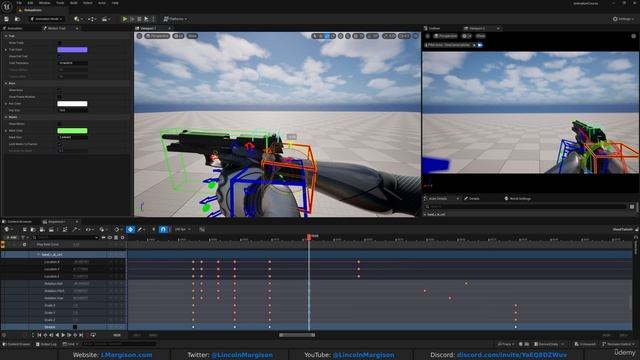Toggle eye visibility icon in track search row

tap(110, 237)
